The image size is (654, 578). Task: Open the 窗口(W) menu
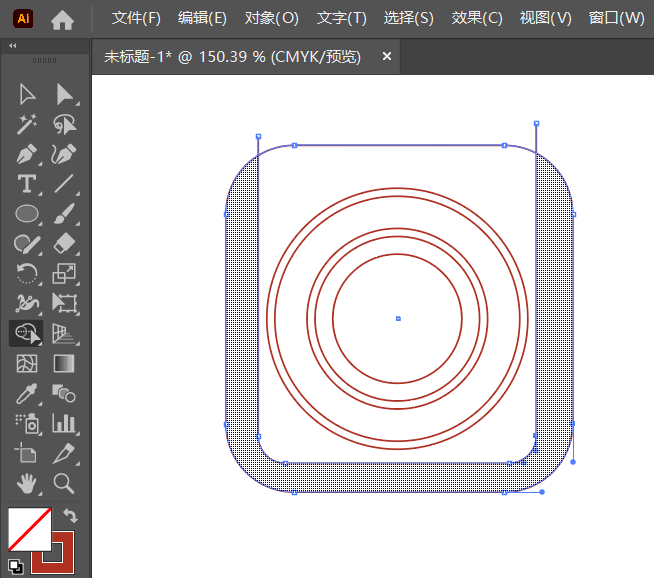tap(616, 18)
